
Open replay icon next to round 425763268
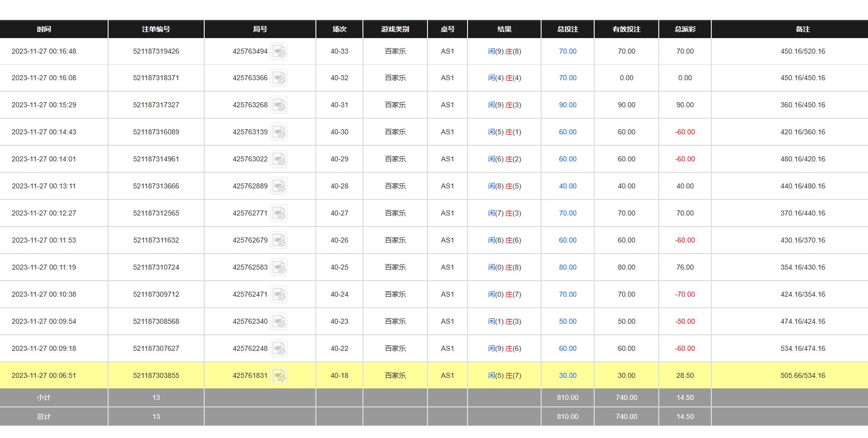[279, 105]
